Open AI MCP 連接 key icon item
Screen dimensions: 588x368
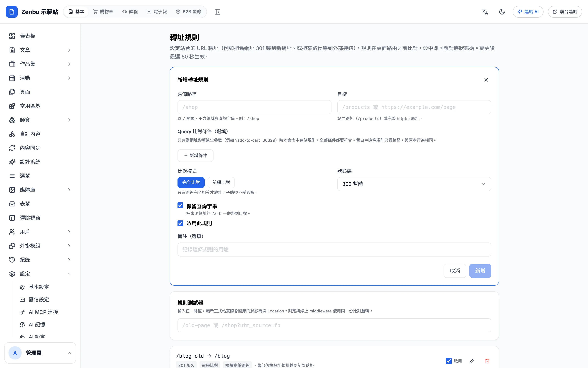[x=22, y=312]
